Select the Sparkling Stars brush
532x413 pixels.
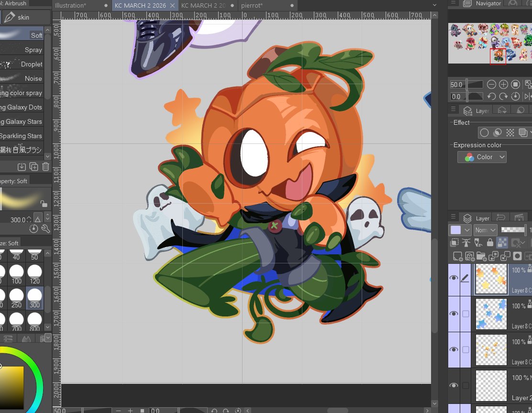click(x=22, y=136)
